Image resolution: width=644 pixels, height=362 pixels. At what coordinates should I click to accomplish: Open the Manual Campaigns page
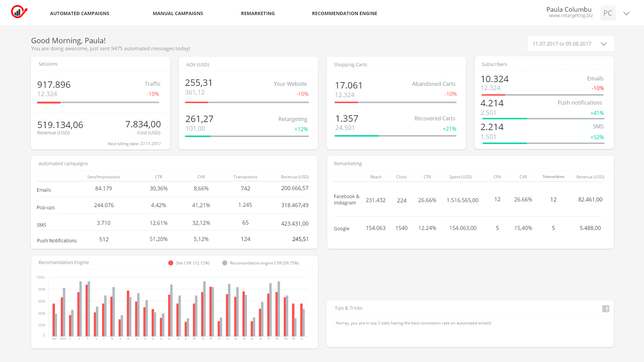(178, 13)
